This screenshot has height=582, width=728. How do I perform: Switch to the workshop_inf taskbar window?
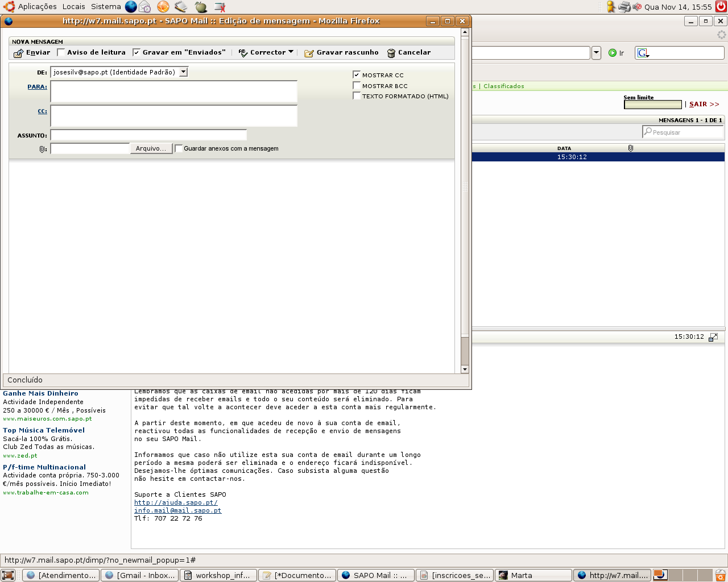218,575
